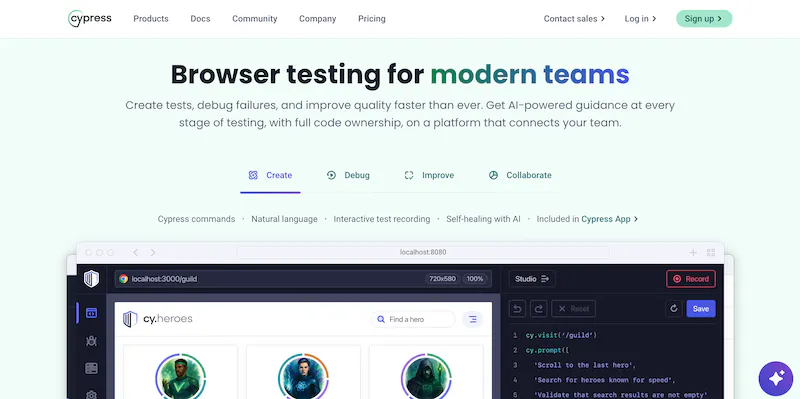The height and width of the screenshot is (399, 800).
Task: Click the Improve tab frame icon
Action: click(x=409, y=176)
